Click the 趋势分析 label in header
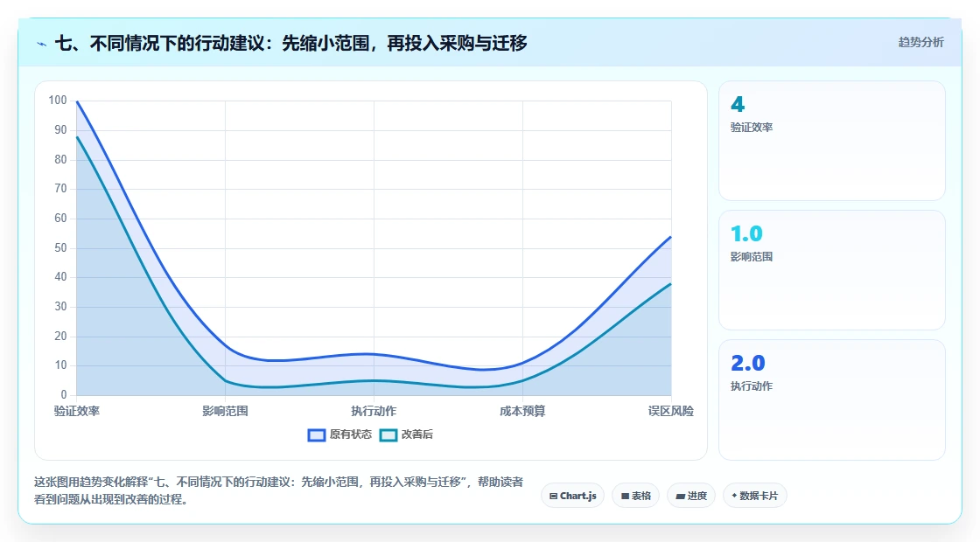This screenshot has height=542, width=980. [920, 43]
